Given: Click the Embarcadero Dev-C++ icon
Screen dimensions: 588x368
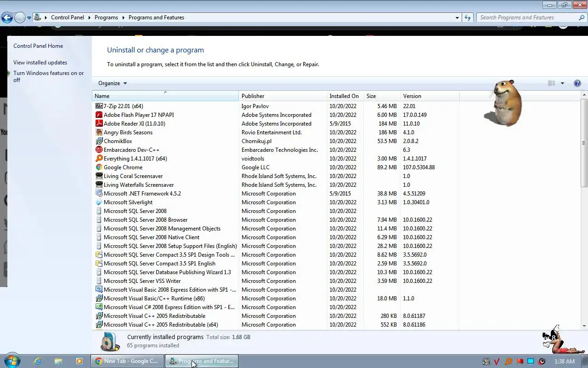Looking at the screenshot, I should point(99,150).
